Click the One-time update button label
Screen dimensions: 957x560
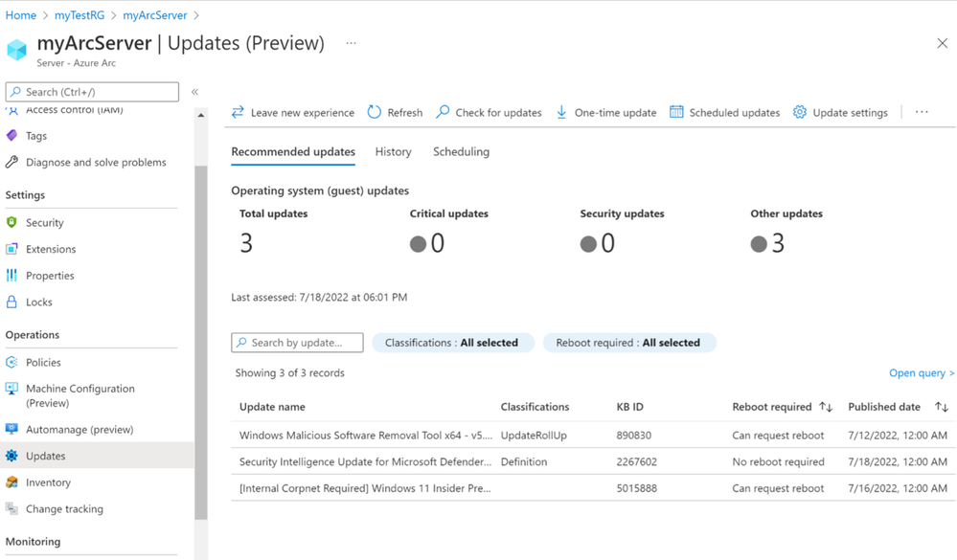615,112
